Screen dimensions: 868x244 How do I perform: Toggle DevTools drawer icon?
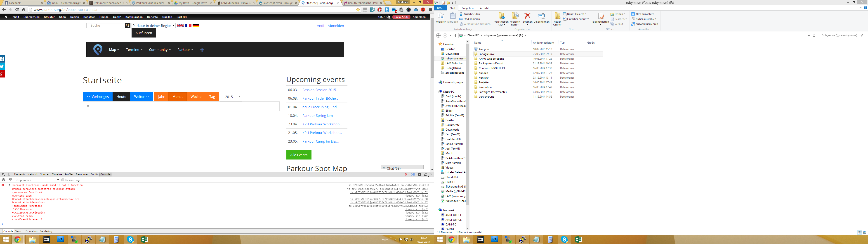(413, 175)
